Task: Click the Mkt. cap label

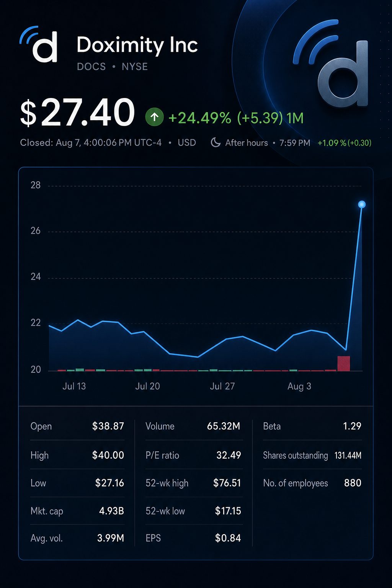Action: tap(47, 511)
